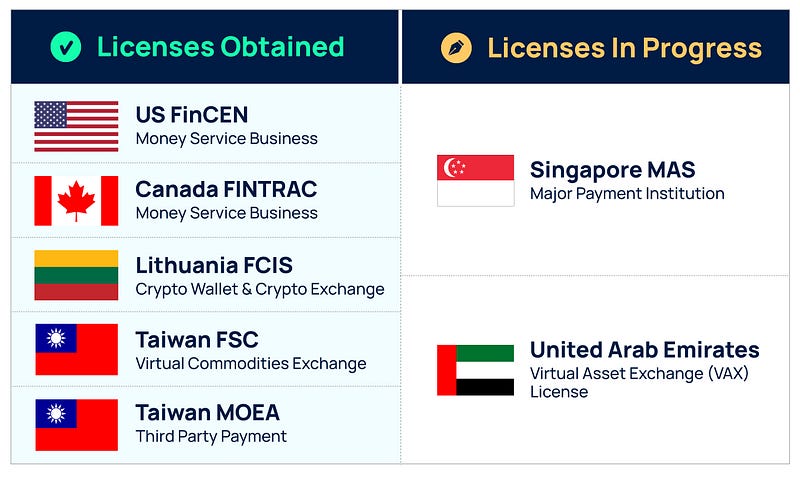800x478 pixels.
Task: Click the Singapore MAS heading
Action: (x=613, y=170)
